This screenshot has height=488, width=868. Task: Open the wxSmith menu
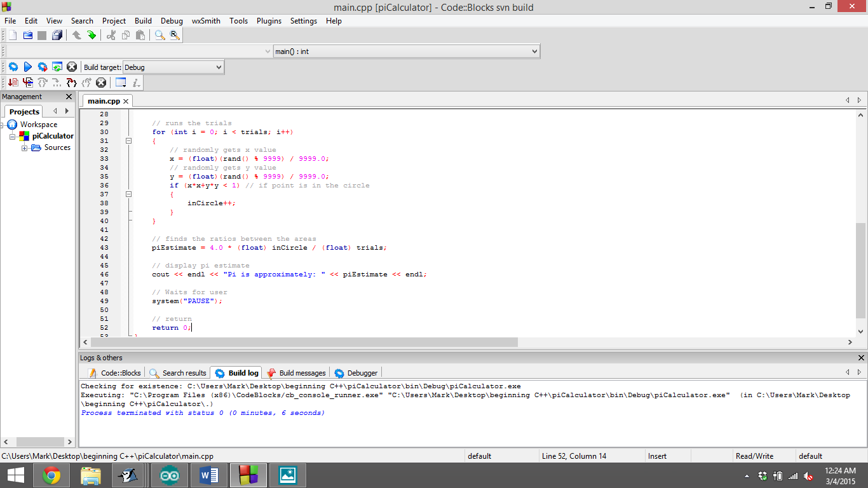pyautogui.click(x=205, y=20)
